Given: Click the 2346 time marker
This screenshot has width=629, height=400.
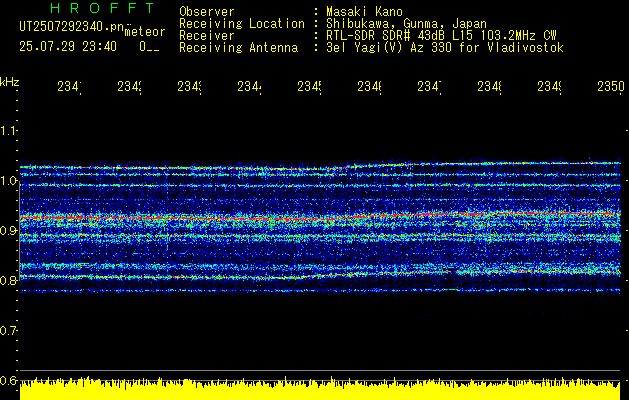Looking at the screenshot, I should coord(369,87).
